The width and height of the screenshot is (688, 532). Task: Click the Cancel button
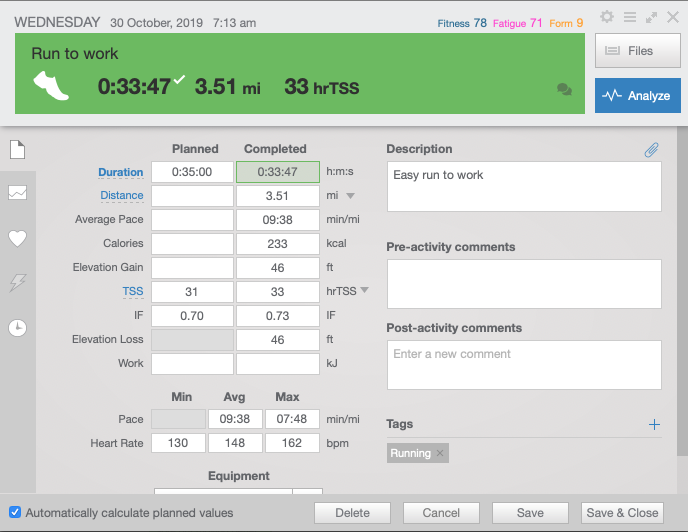[x=441, y=513]
